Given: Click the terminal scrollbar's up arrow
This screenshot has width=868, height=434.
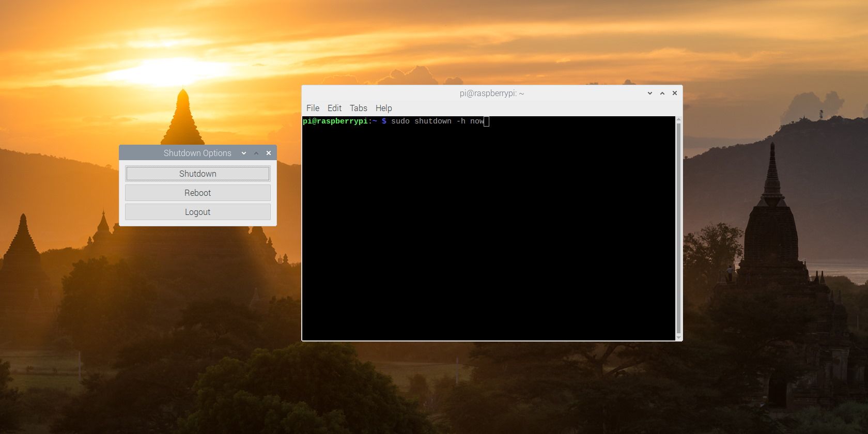Looking at the screenshot, I should click(678, 119).
